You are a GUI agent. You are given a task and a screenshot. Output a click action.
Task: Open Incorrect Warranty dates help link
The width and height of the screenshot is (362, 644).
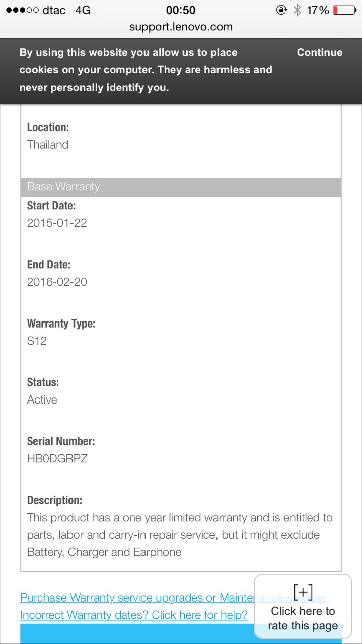coord(134,615)
